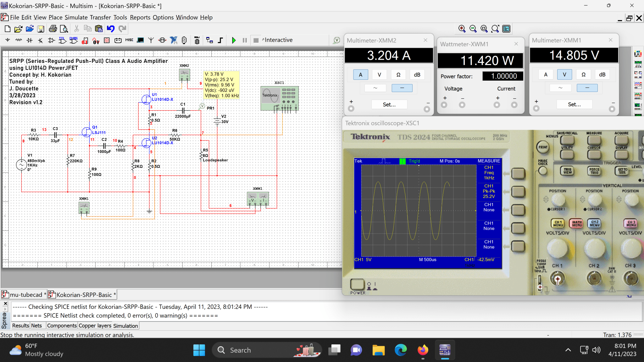Switch to the mu-tubecad design tab
Image resolution: width=644 pixels, height=362 pixels.
(x=24, y=295)
